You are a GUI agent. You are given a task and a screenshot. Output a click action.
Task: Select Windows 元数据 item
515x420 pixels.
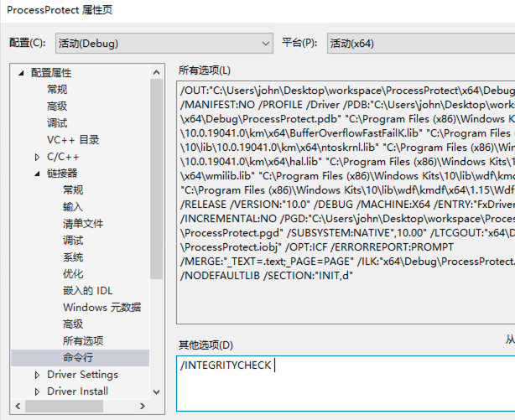click(x=101, y=308)
